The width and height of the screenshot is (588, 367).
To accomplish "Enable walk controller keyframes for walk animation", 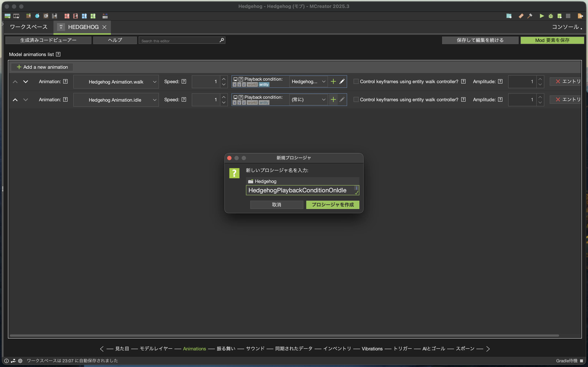I will tap(356, 82).
